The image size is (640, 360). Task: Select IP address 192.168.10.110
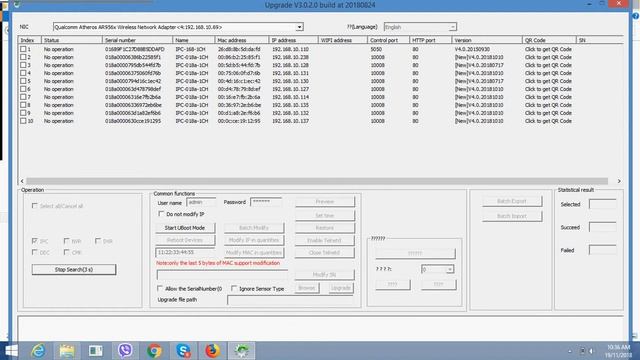pyautogui.click(x=290, y=49)
